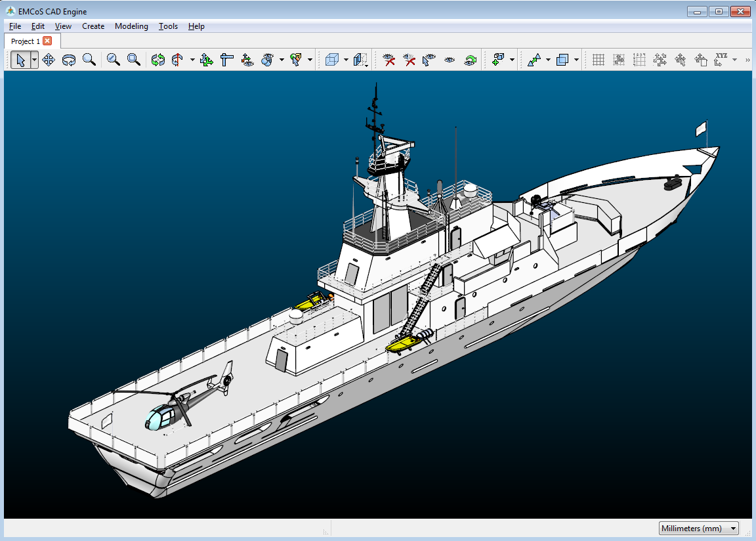Click the XYZ coordinate axes icon

coord(721,60)
